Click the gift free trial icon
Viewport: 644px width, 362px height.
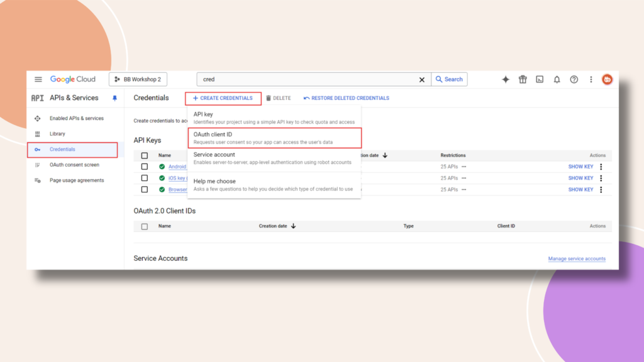(523, 80)
